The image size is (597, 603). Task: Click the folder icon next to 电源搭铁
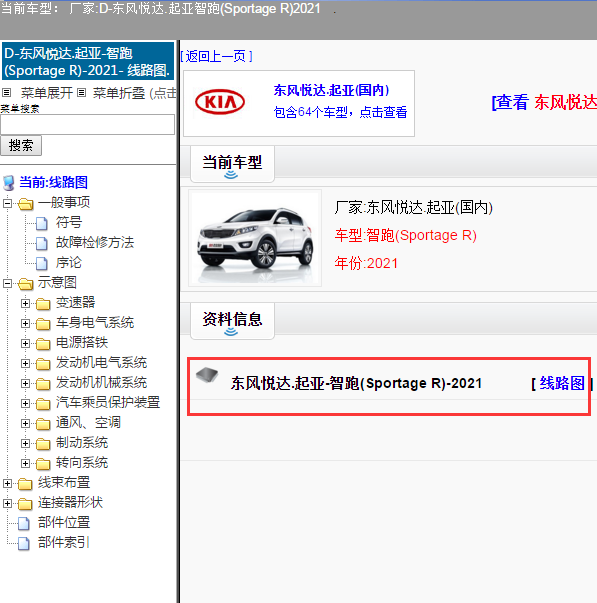tap(43, 344)
